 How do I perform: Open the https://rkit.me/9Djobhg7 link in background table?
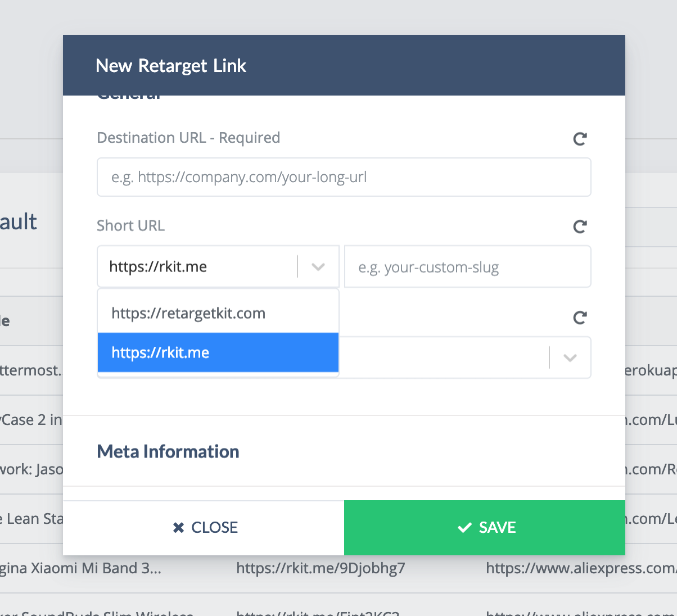(321, 568)
